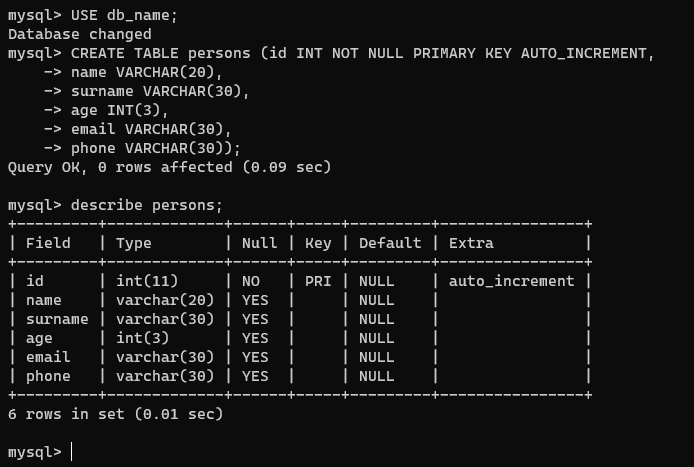Screen dimensions: 694x467
Task: Click the 'surname' field cell in the table
Action: click(x=57, y=319)
